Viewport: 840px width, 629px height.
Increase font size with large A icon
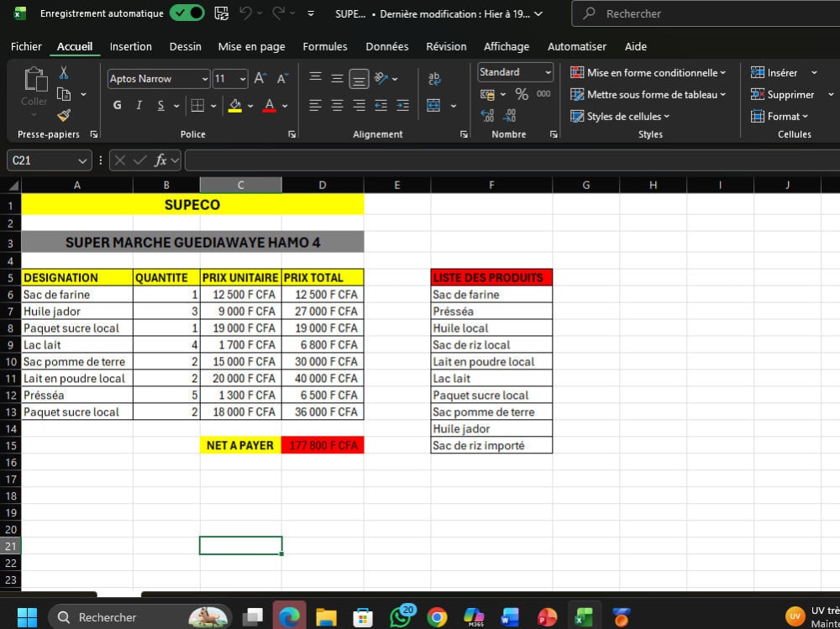click(260, 79)
